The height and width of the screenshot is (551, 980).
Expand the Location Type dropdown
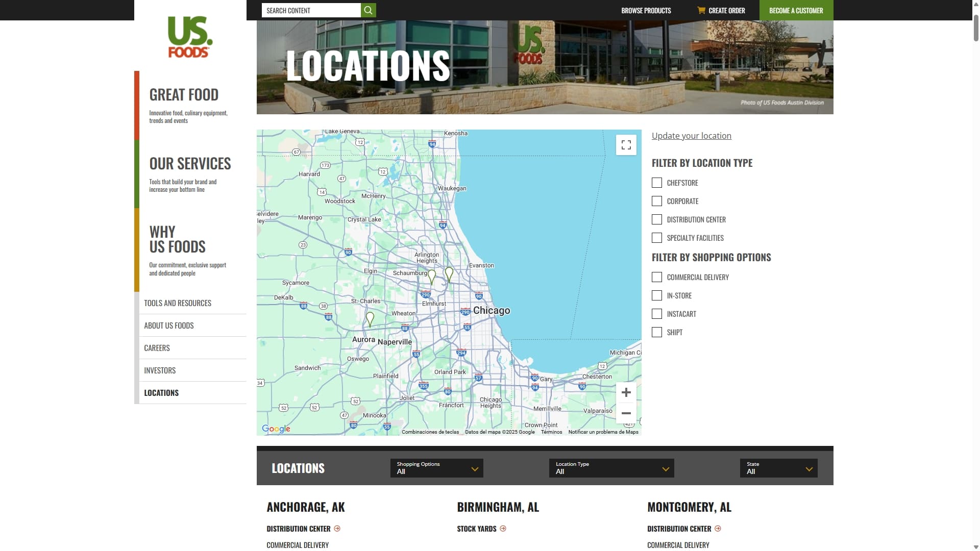click(611, 468)
